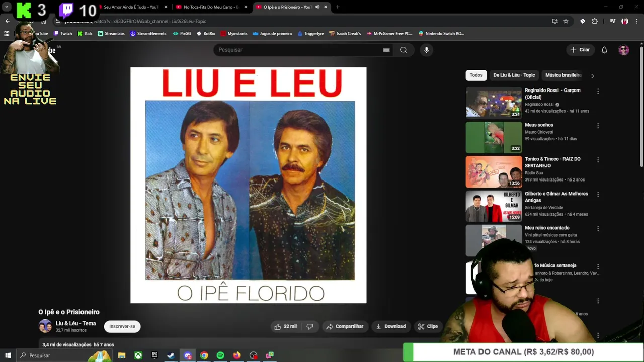644x362 pixels.
Task: Open Liu & Léu - Tema channel link
Action: coord(75,323)
